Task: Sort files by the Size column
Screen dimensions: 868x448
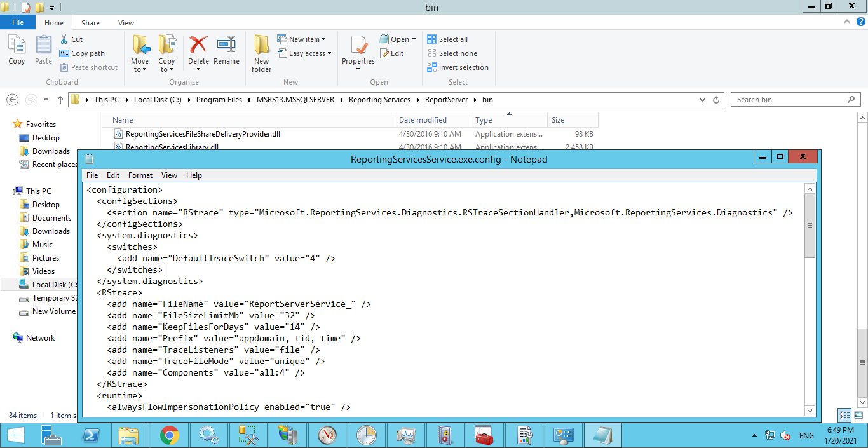Action: [573, 120]
